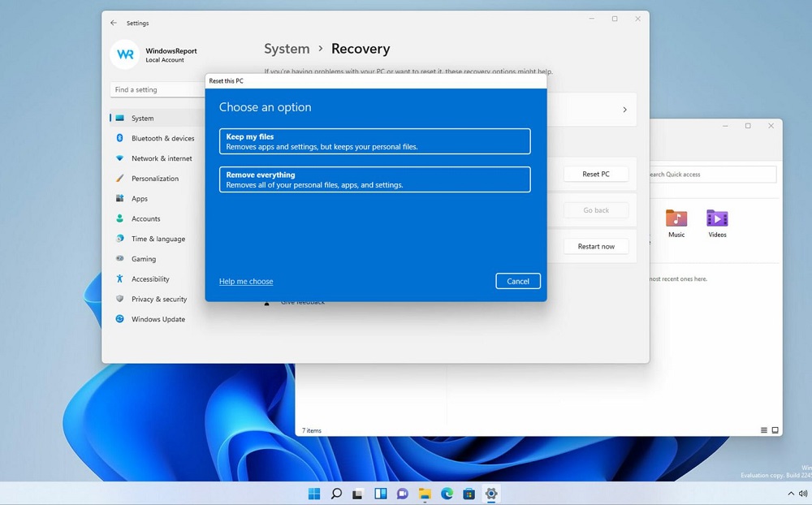
Task: Open taskbar Search magnifier icon
Action: click(337, 494)
